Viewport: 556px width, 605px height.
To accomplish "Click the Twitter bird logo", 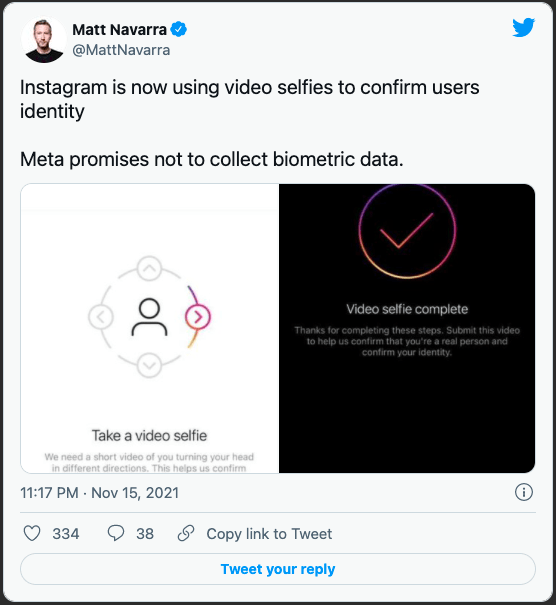I will (524, 27).
